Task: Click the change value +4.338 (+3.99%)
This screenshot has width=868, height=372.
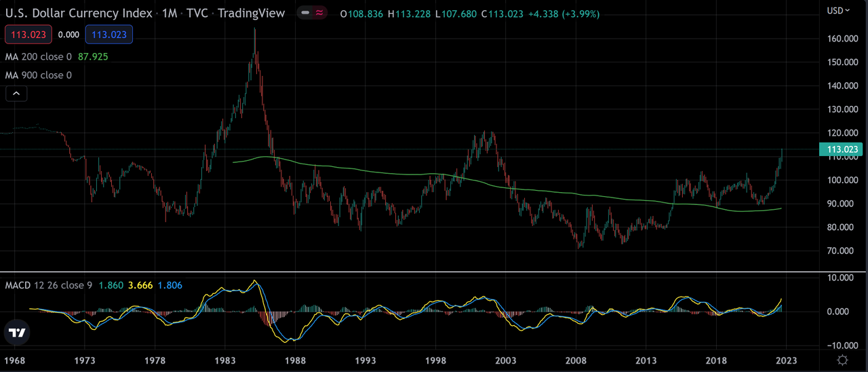Action: (563, 14)
